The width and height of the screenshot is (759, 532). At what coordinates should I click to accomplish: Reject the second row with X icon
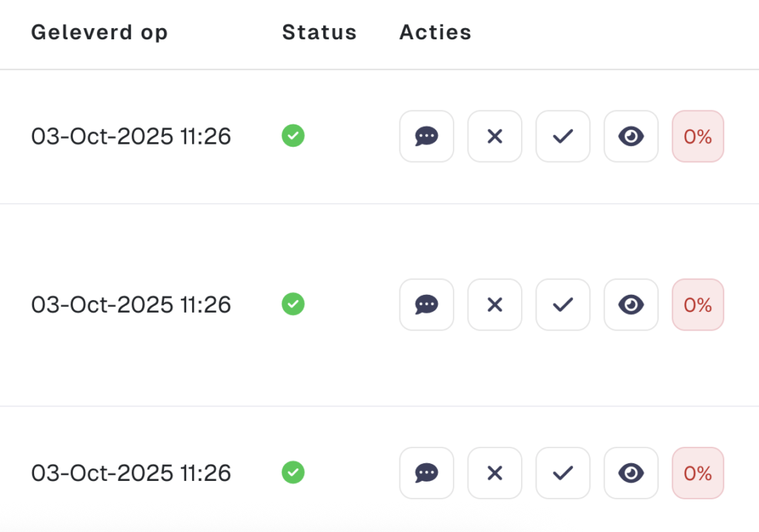[494, 305]
